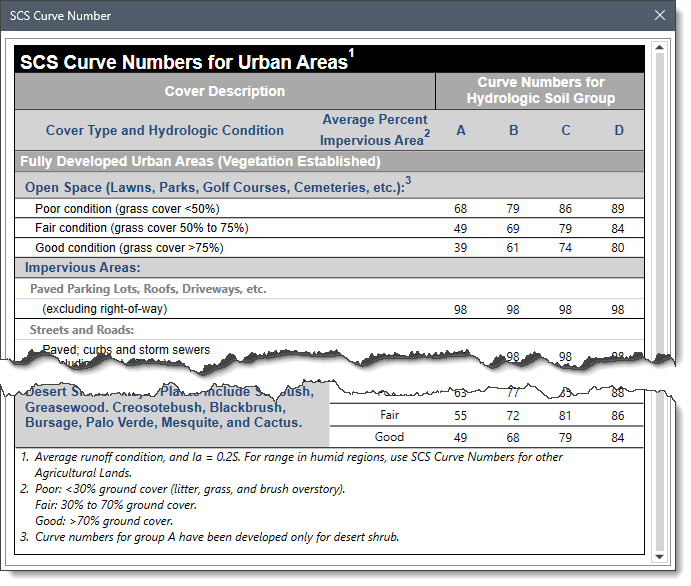
Task: Click soil group column header B
Action: 513,130
